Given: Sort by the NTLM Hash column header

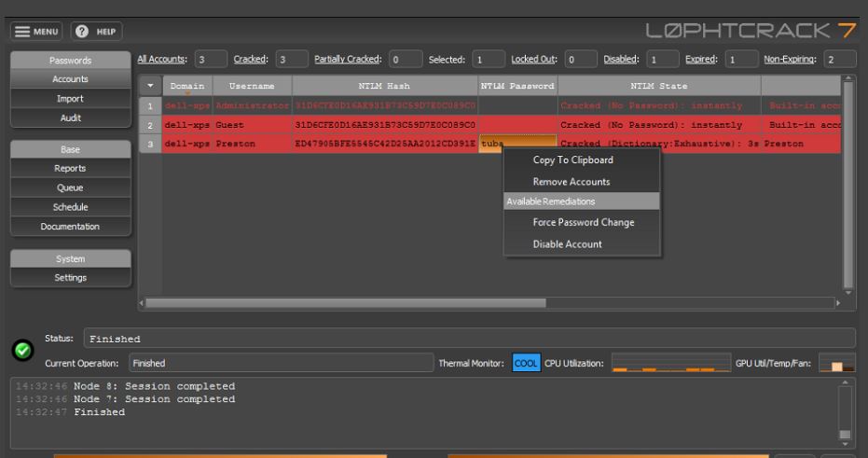Looking at the screenshot, I should tap(385, 86).
